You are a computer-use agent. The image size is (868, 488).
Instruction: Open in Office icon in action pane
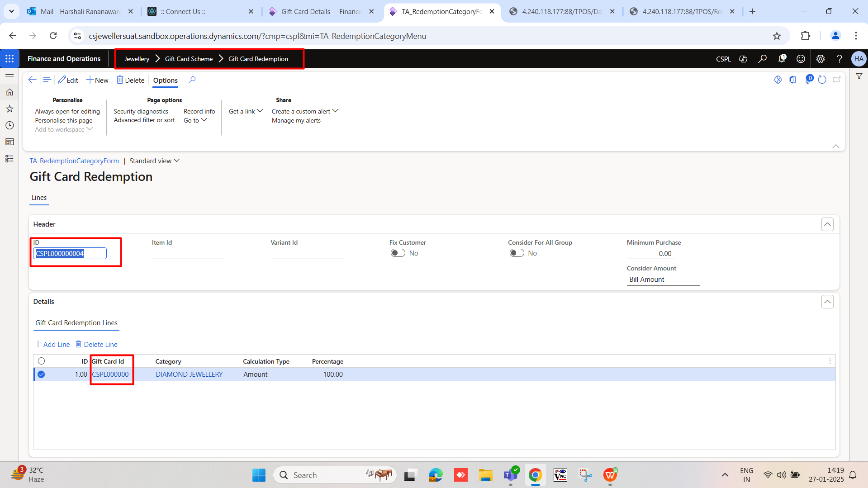793,80
